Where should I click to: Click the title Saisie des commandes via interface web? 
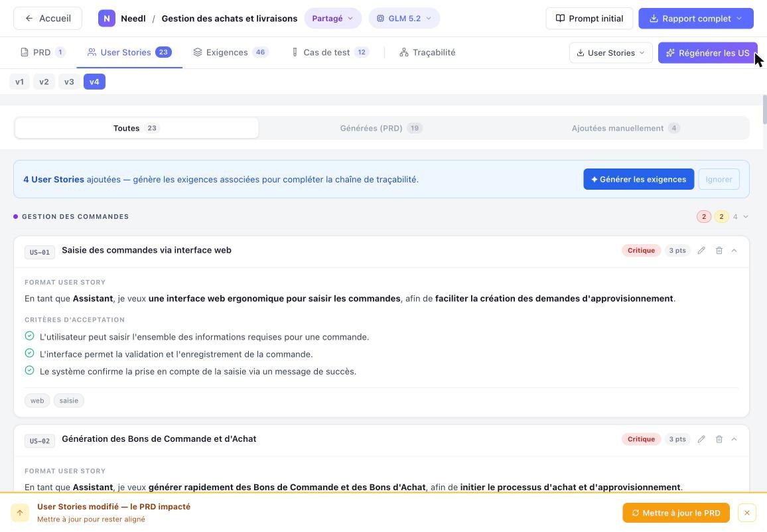146,250
